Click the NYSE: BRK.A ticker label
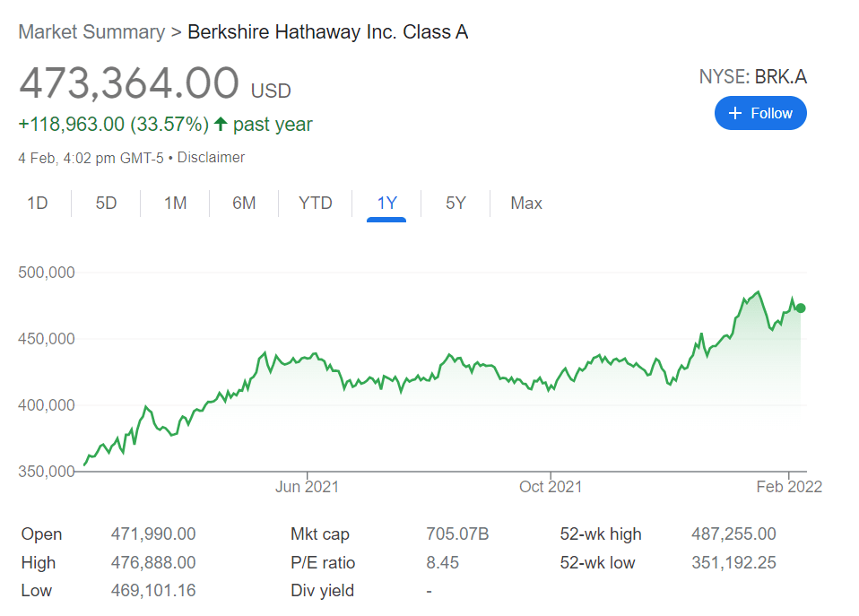This screenshot has height=616, width=859. click(x=752, y=77)
